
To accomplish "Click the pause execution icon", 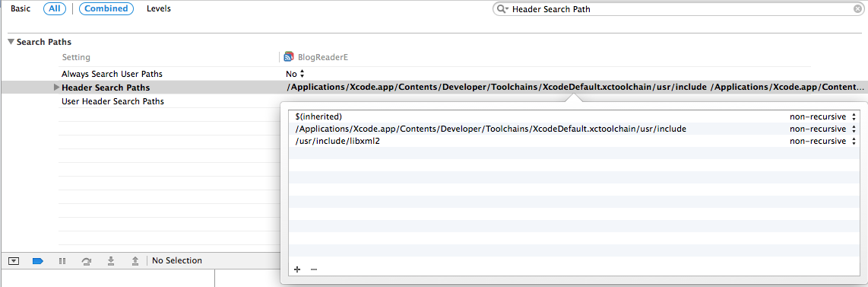I will tap(62, 260).
